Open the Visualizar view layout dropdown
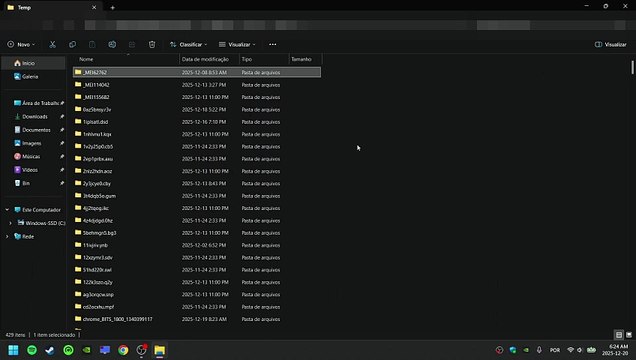The width and height of the screenshot is (636, 360). tap(237, 45)
